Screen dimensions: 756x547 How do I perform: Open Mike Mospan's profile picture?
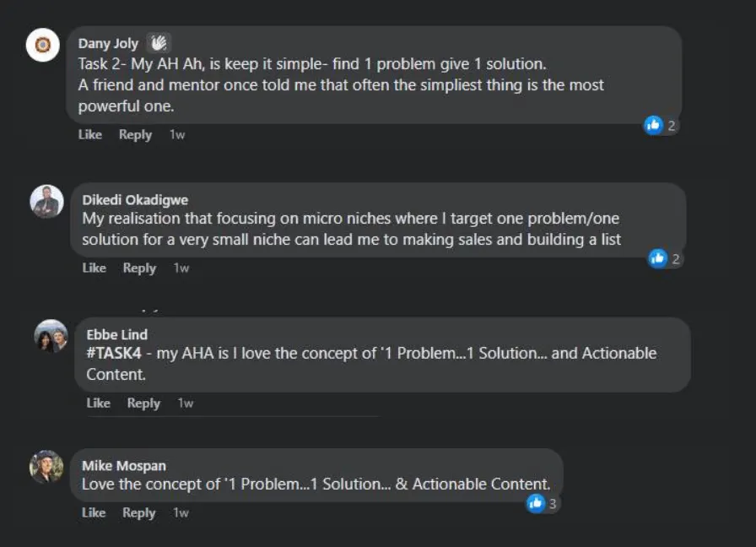tap(46, 467)
